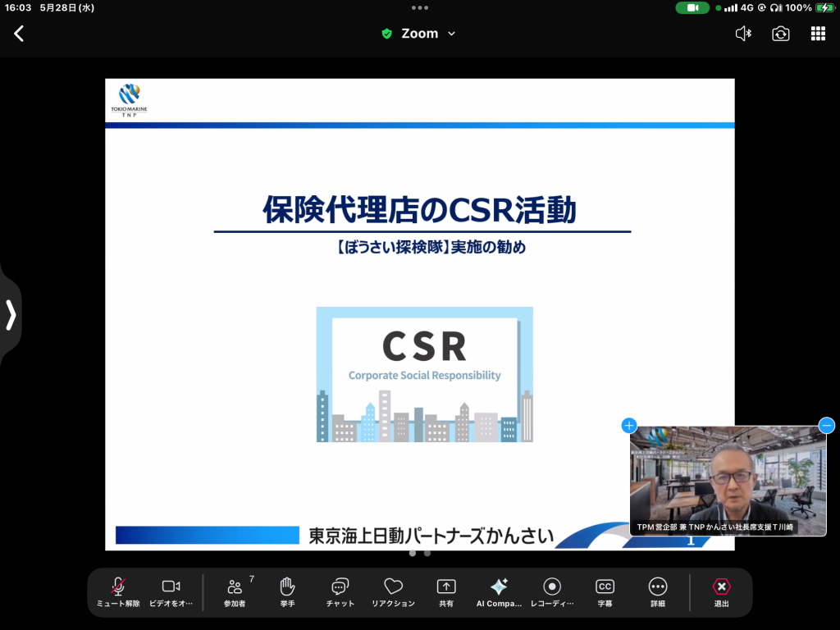Tap the three-dot multitasking handle at top

pyautogui.click(x=420, y=7)
